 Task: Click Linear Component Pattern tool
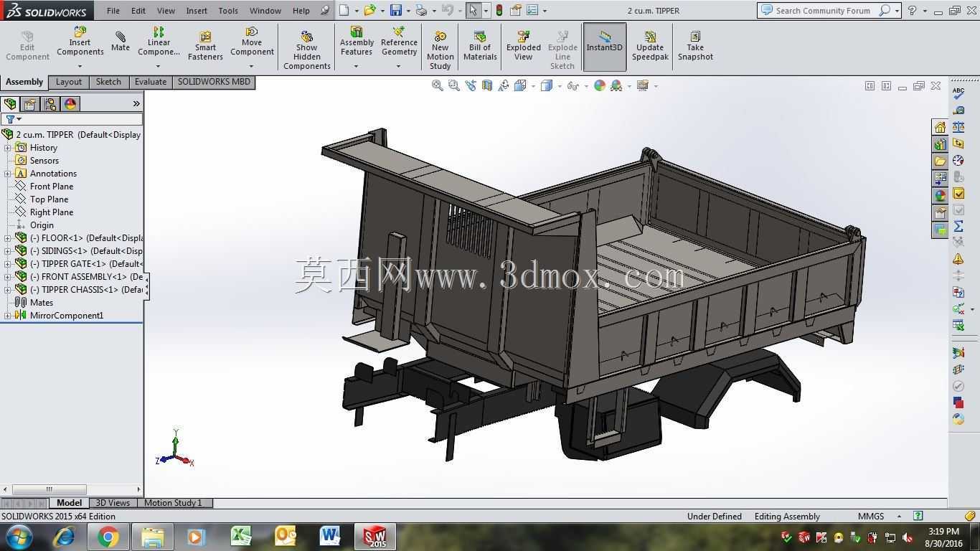159,42
